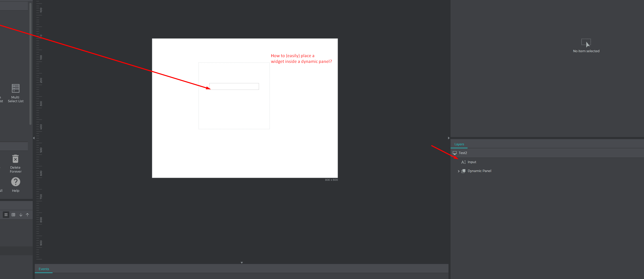Screen dimensions: 644x279
Task: Switch to list view layout
Action: tap(6, 215)
